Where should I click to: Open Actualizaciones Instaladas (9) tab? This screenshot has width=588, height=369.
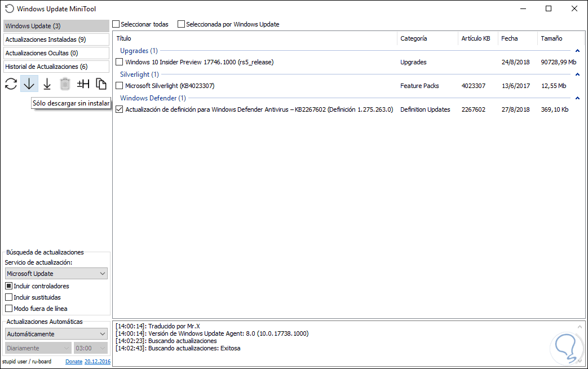(x=56, y=39)
